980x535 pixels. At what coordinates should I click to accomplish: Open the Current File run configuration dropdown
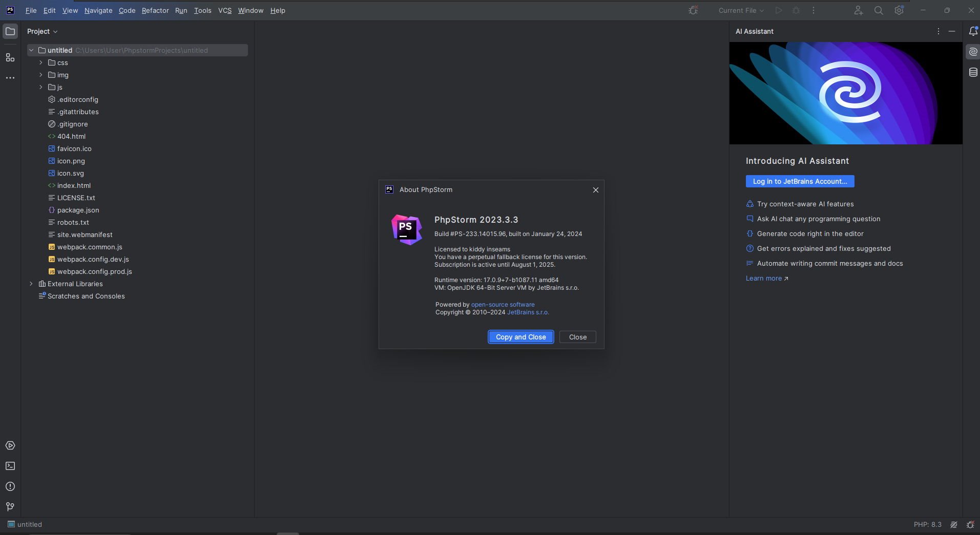click(x=740, y=10)
